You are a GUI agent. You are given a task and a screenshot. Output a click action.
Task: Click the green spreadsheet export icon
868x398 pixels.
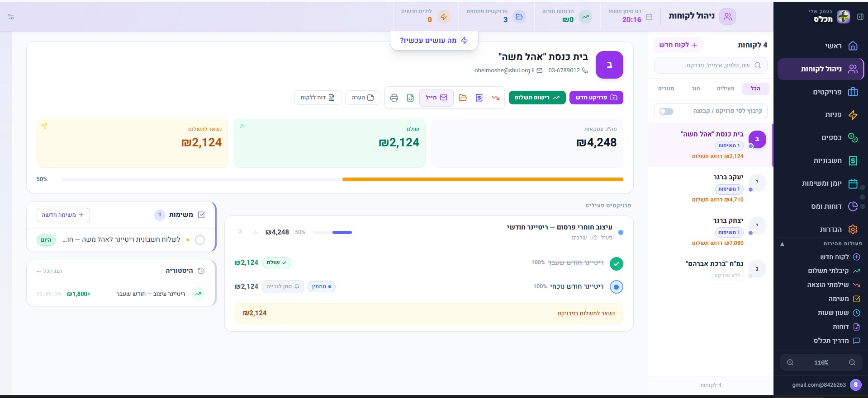(x=410, y=98)
